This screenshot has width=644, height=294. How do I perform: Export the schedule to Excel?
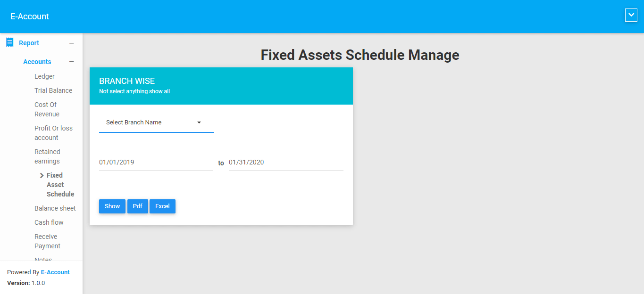pyautogui.click(x=162, y=206)
